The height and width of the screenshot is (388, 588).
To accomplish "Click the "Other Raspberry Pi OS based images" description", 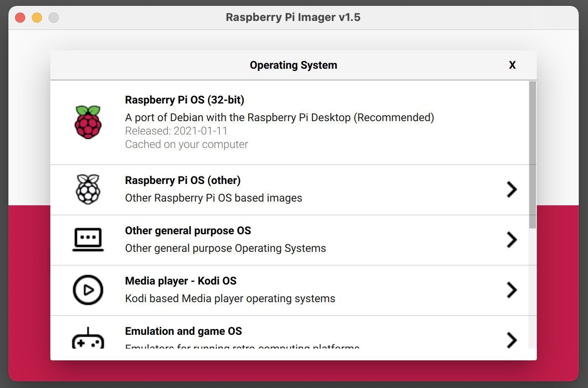I will (213, 198).
